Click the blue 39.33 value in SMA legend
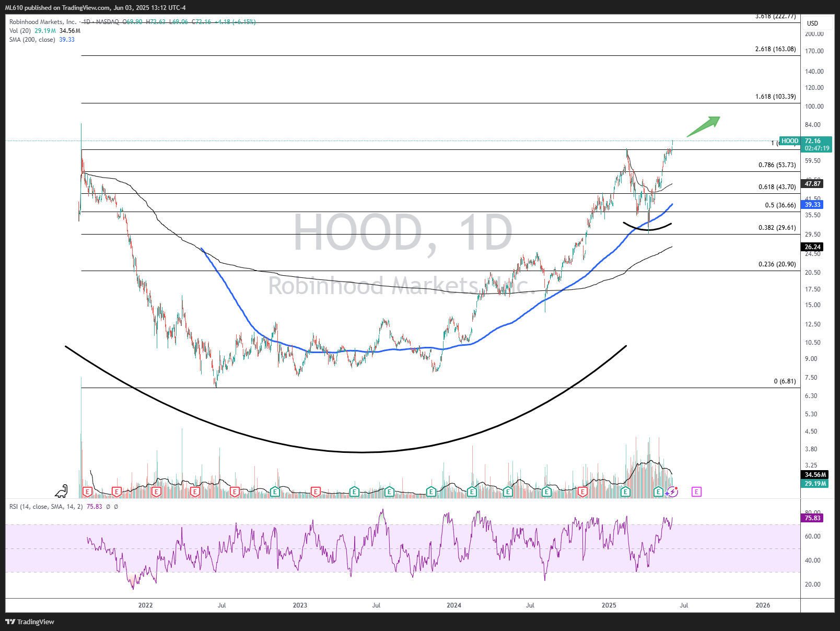This screenshot has height=631, width=840. (67, 40)
